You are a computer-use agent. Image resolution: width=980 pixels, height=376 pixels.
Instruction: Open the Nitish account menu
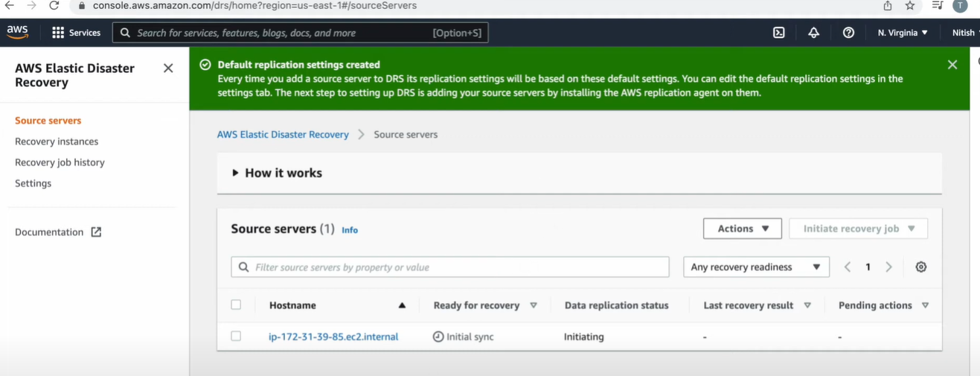(964, 33)
